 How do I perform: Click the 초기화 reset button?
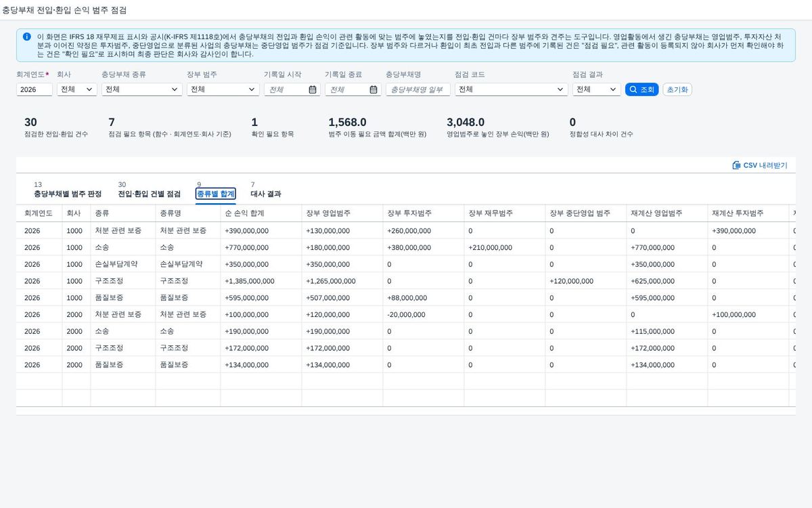677,89
